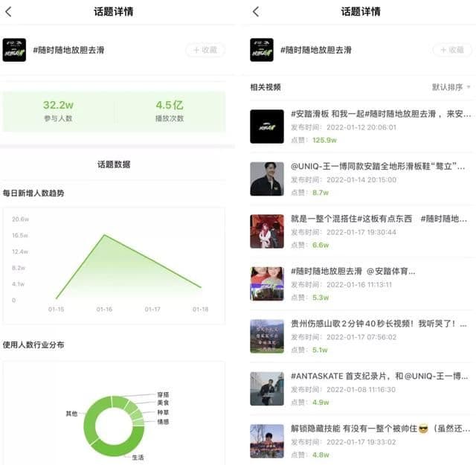Screen dimensions: 476x465
Task: Open thumbnail of 贵州伤感山歌 video
Action: click(x=267, y=336)
